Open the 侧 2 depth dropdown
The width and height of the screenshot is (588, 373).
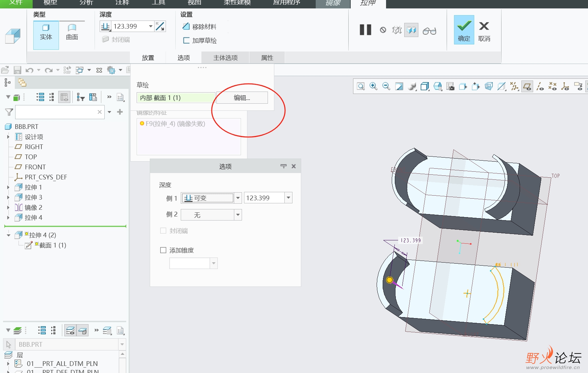(x=238, y=215)
